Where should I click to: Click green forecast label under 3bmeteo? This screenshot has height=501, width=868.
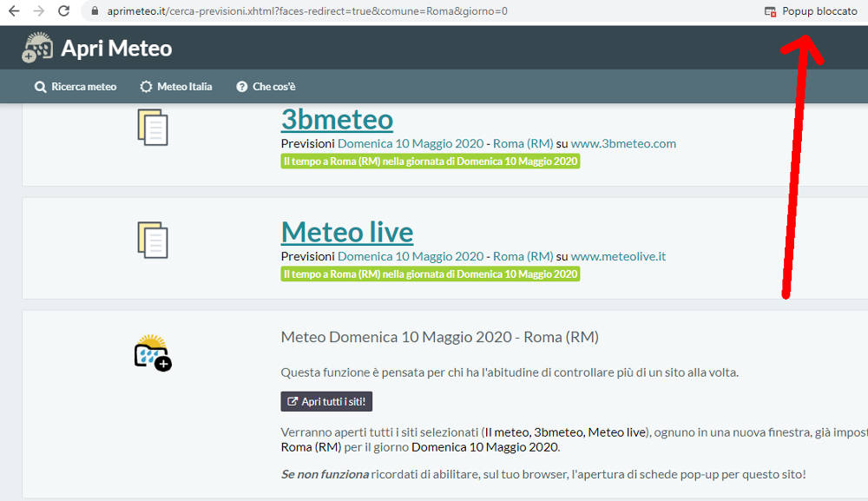tap(431, 162)
